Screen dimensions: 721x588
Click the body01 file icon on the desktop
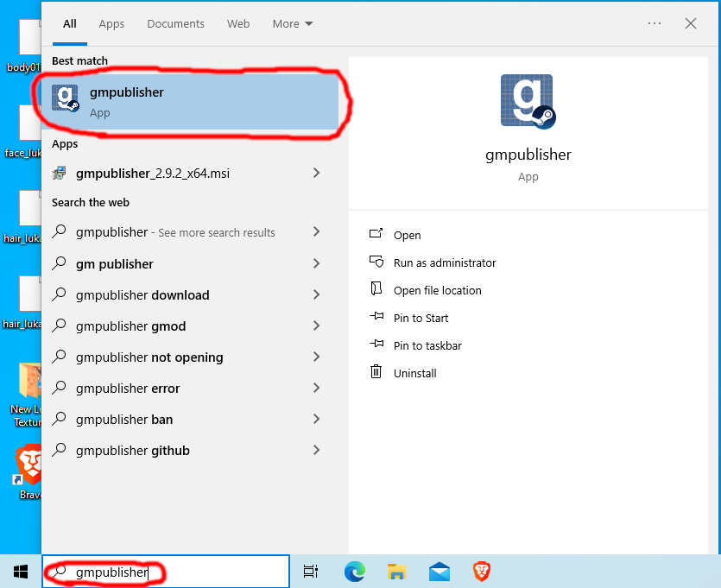(x=29, y=37)
